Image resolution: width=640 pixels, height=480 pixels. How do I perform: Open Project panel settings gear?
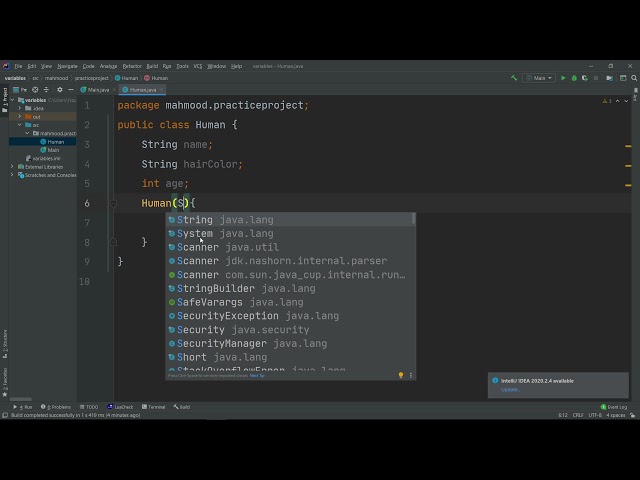(60, 90)
